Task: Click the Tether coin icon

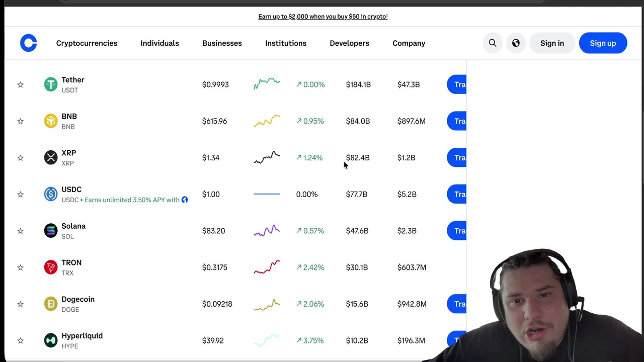Action: [51, 84]
